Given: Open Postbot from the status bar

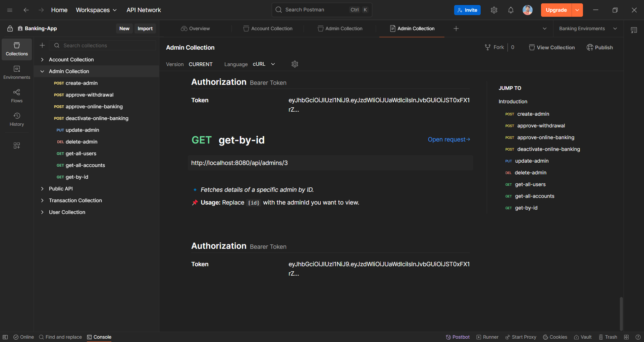Looking at the screenshot, I should click(x=458, y=337).
